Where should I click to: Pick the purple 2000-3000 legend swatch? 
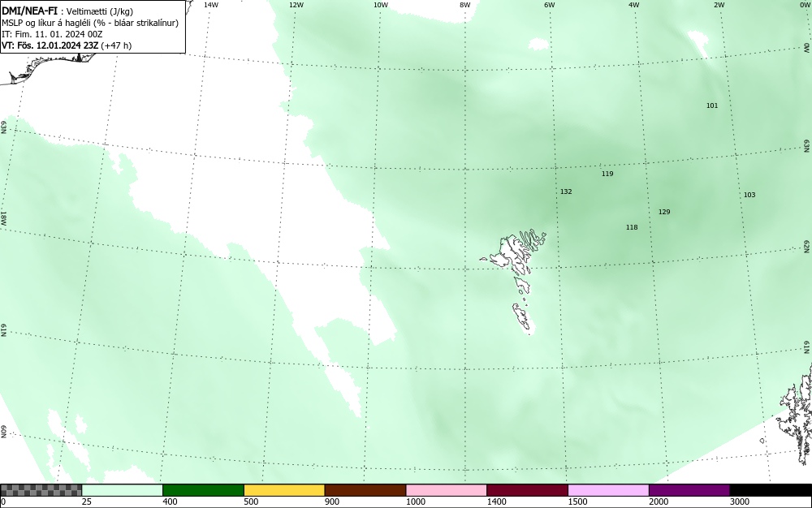click(x=689, y=490)
